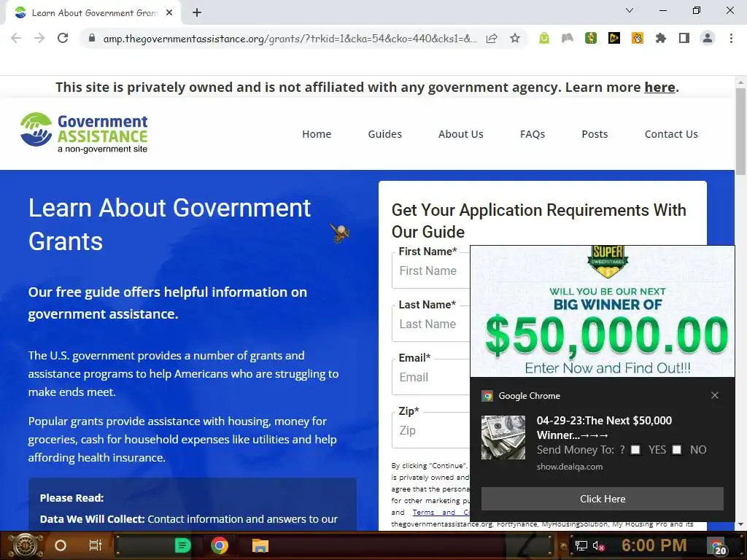Click the Government Assistance logo
747x560 pixels.
pos(84,133)
